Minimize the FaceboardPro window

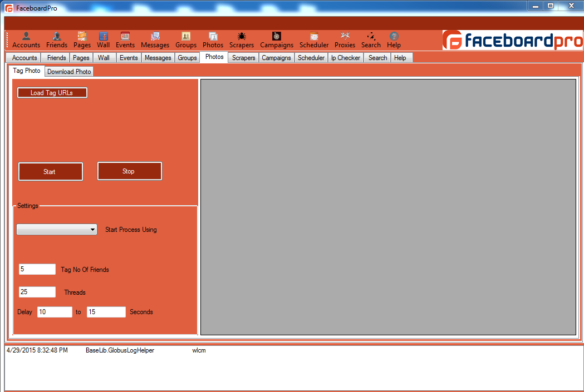click(536, 6)
